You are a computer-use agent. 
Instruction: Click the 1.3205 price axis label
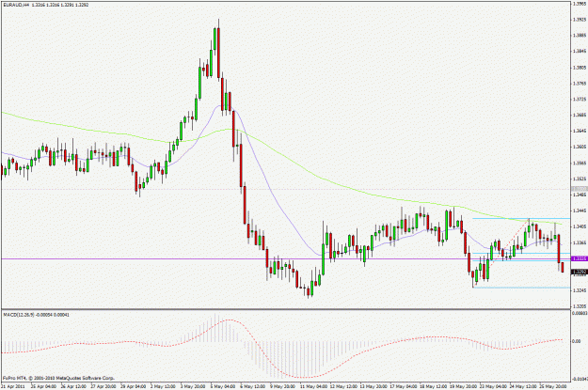(580, 306)
